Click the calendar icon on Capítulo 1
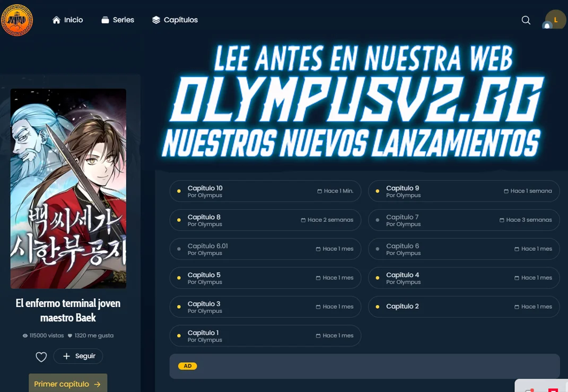 tap(318, 336)
